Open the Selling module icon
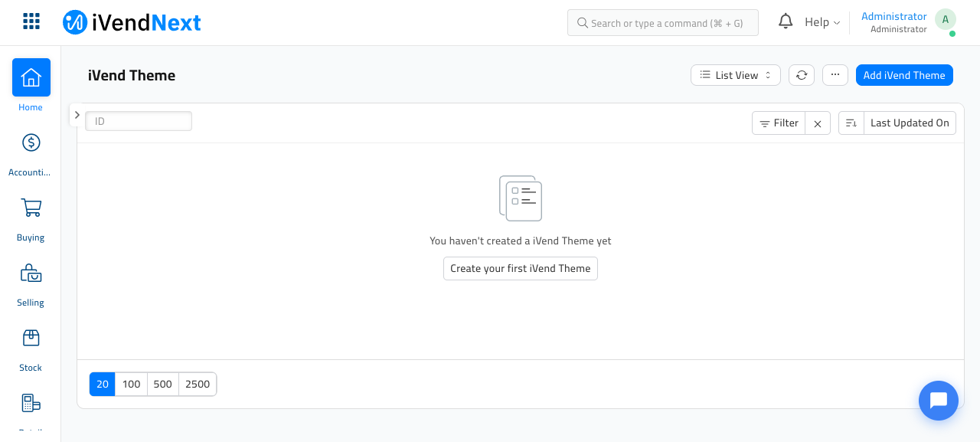This screenshot has height=442, width=980. (x=31, y=273)
